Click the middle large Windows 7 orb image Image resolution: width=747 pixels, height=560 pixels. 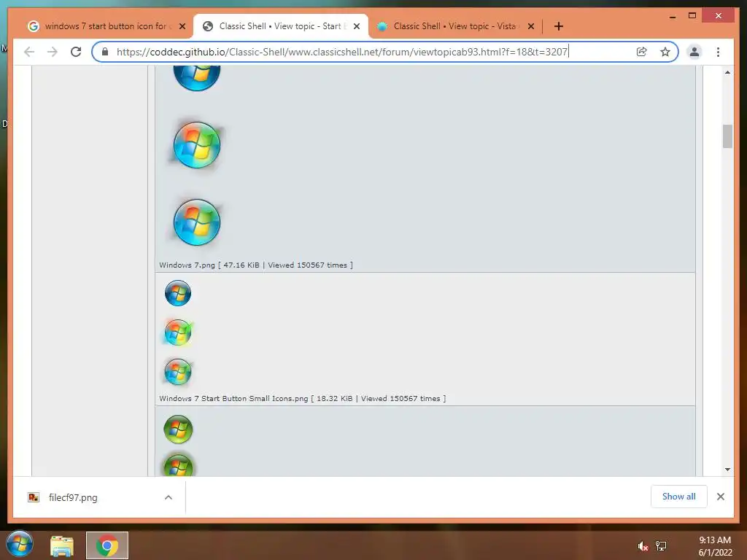[x=197, y=145]
